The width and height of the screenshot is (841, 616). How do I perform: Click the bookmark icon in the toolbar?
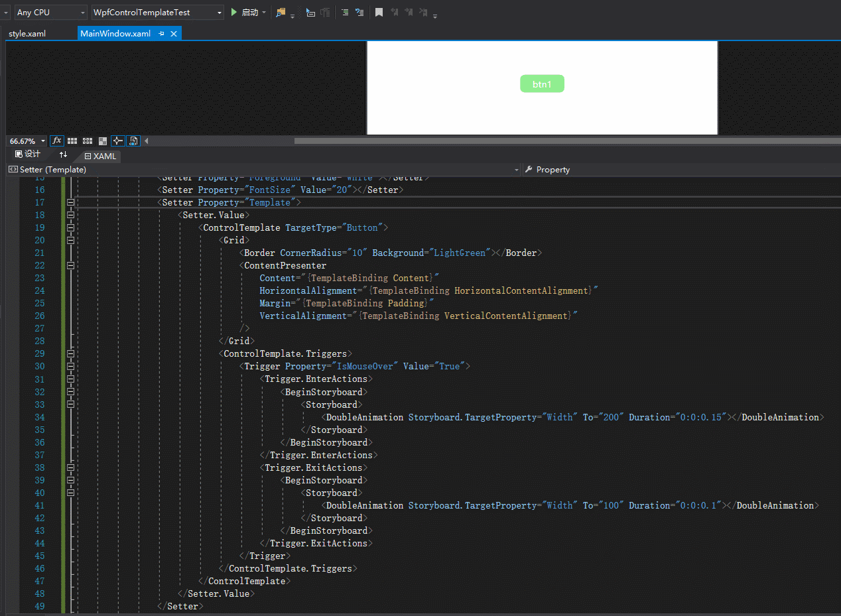pyautogui.click(x=379, y=12)
